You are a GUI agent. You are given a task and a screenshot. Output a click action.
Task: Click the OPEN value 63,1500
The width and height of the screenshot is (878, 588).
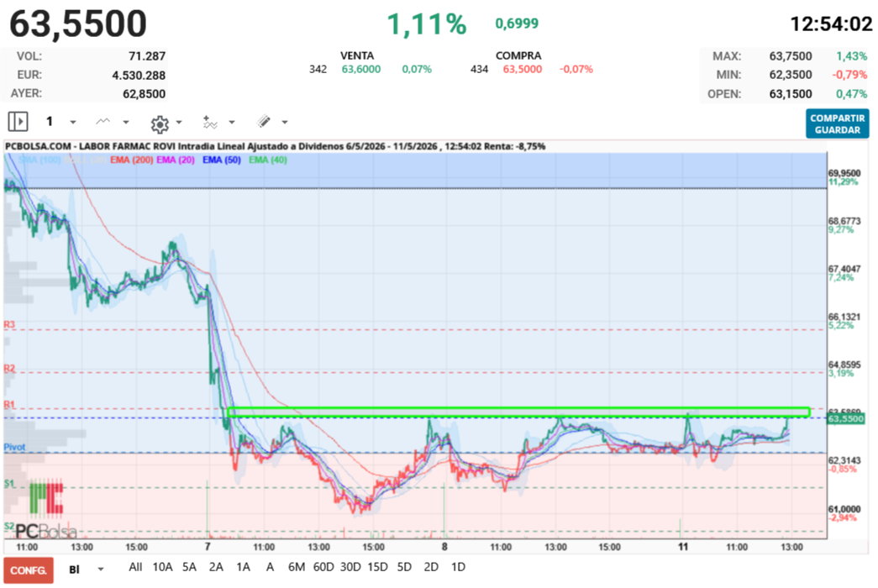tap(791, 93)
